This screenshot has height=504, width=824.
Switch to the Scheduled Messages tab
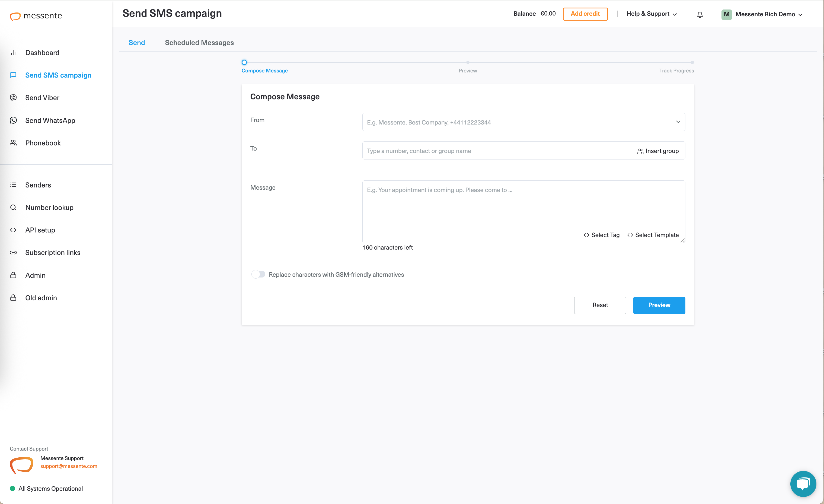pyautogui.click(x=199, y=43)
